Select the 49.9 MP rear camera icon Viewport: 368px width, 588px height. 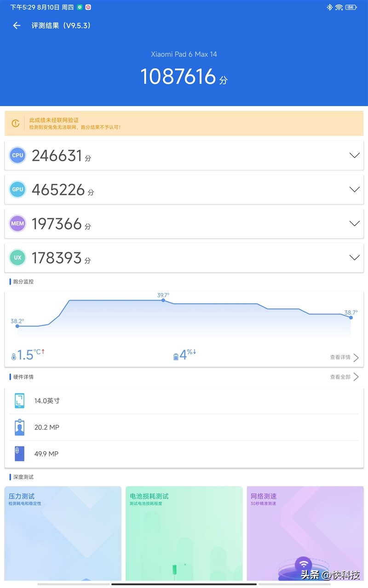[x=19, y=453]
